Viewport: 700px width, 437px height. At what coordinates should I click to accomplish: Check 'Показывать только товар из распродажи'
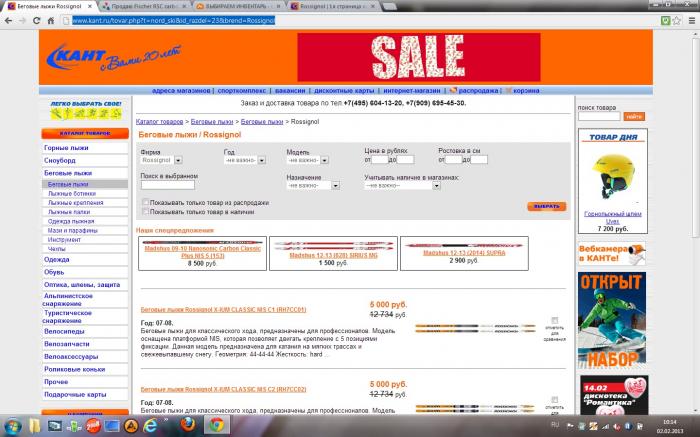(x=145, y=202)
